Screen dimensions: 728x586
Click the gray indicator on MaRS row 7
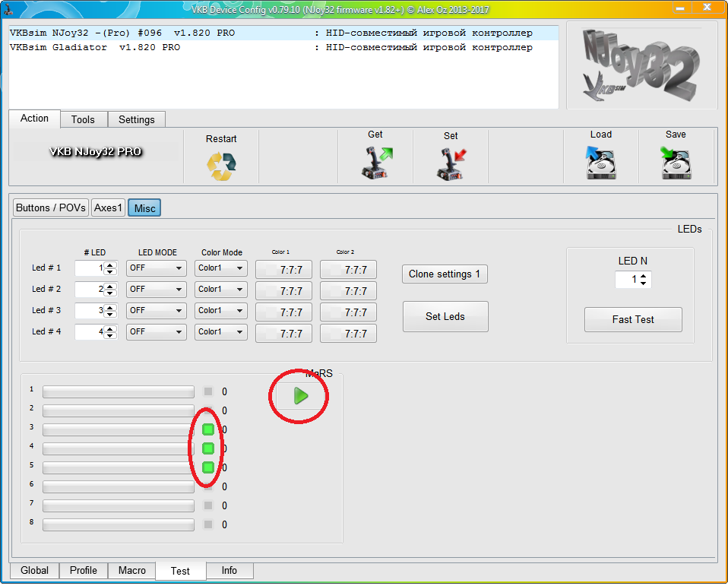point(208,505)
